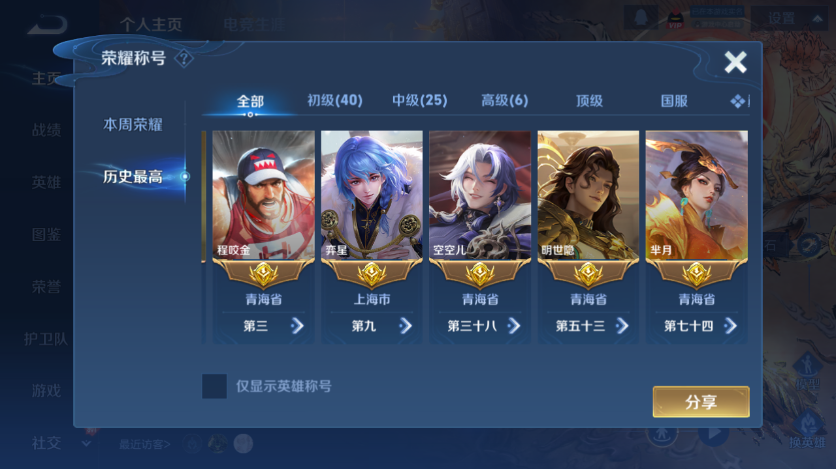Image resolution: width=836 pixels, height=469 pixels.
Task: Open the 中级(25) tab
Action: pyautogui.click(x=420, y=100)
